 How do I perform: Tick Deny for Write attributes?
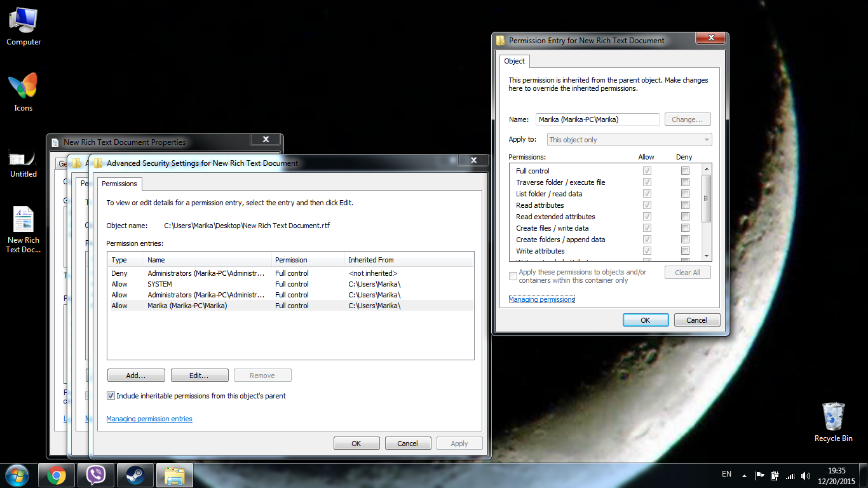(x=685, y=251)
